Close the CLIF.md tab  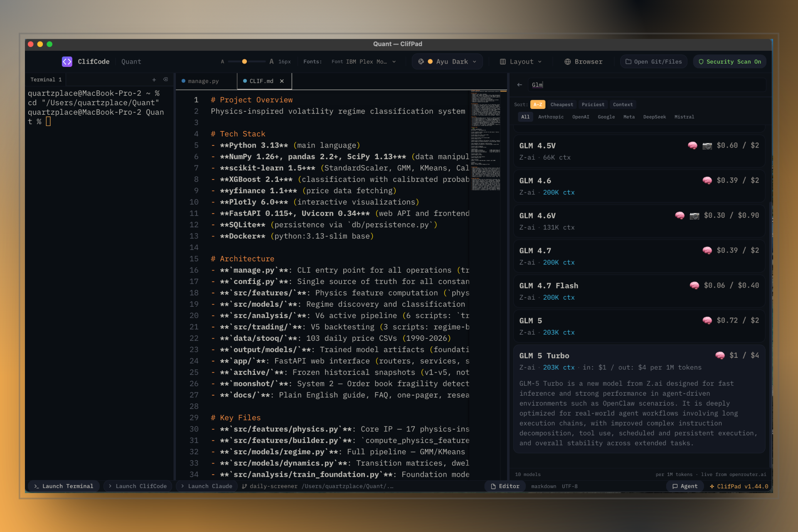click(282, 81)
